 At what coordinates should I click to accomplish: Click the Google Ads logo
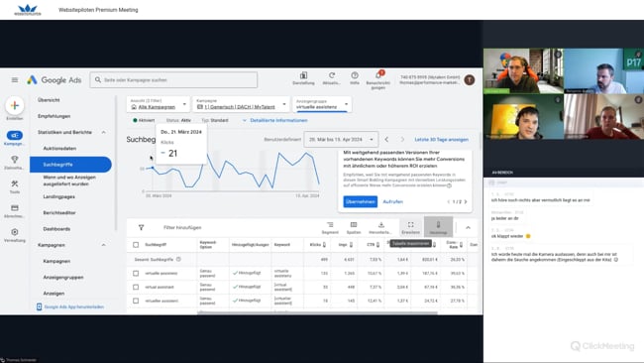[x=54, y=79]
